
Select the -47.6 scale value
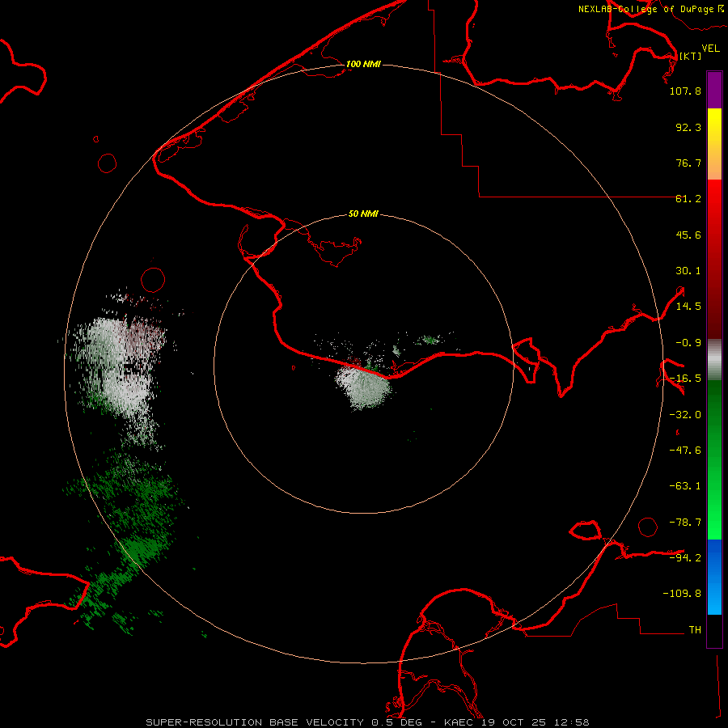[x=685, y=451]
